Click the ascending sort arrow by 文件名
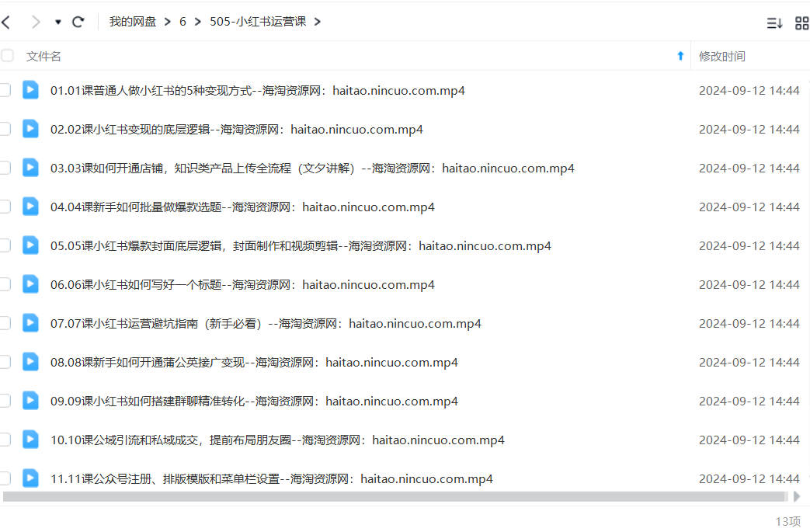The width and height of the screenshot is (810, 532). click(680, 56)
